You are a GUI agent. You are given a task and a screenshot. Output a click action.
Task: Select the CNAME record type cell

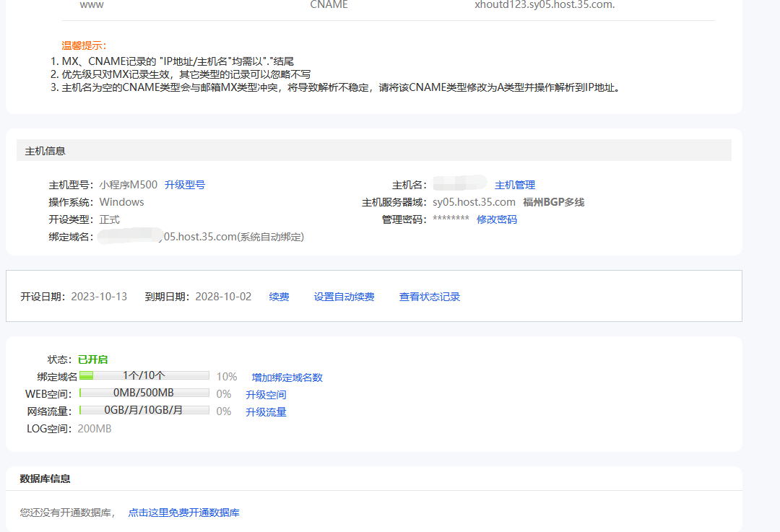[x=329, y=5]
